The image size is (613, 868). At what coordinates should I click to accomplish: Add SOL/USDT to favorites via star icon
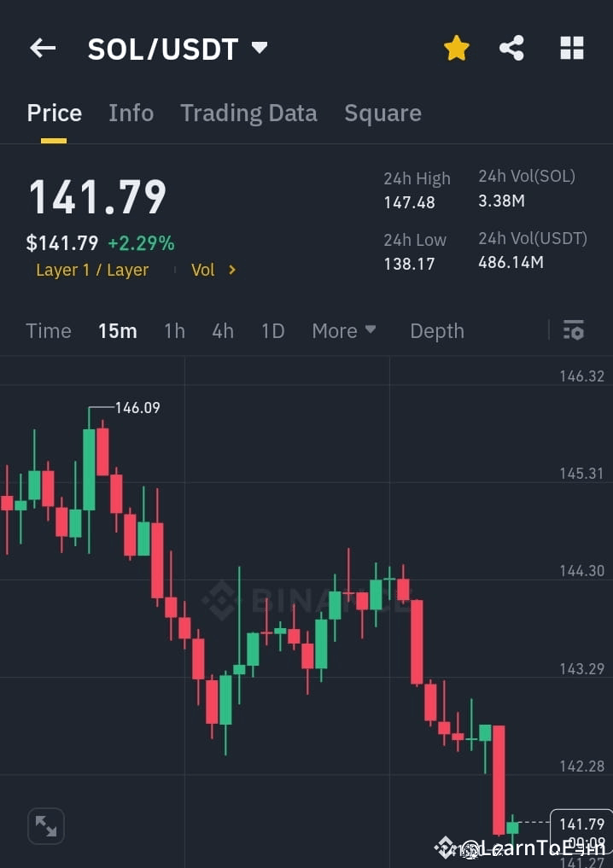[x=456, y=48]
